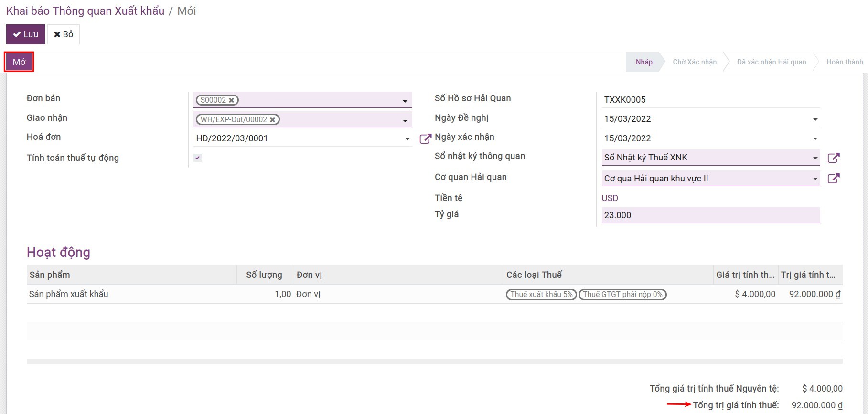Open external link for Cơ quan Hải quan
This screenshot has width=868, height=414.
click(833, 179)
